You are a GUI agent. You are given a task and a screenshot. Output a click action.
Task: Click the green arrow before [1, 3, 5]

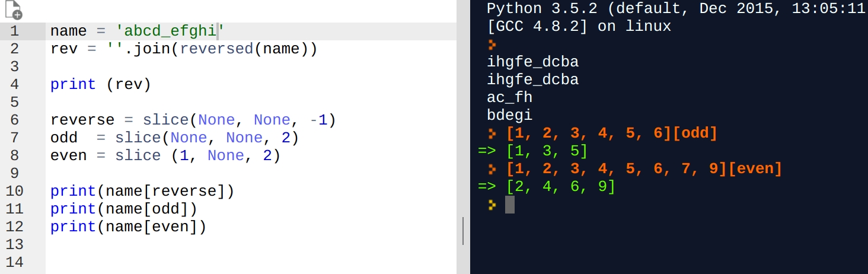[487, 151]
